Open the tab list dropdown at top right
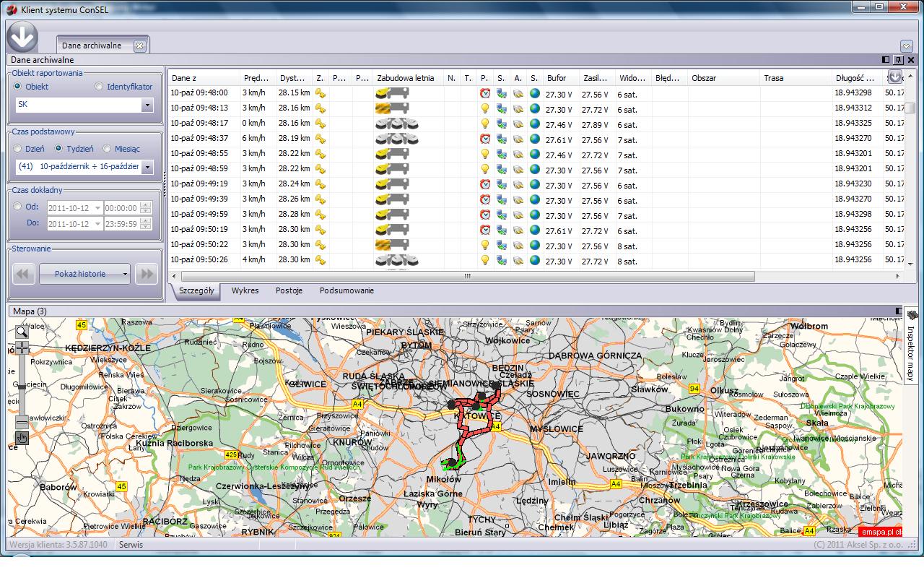 (x=907, y=46)
